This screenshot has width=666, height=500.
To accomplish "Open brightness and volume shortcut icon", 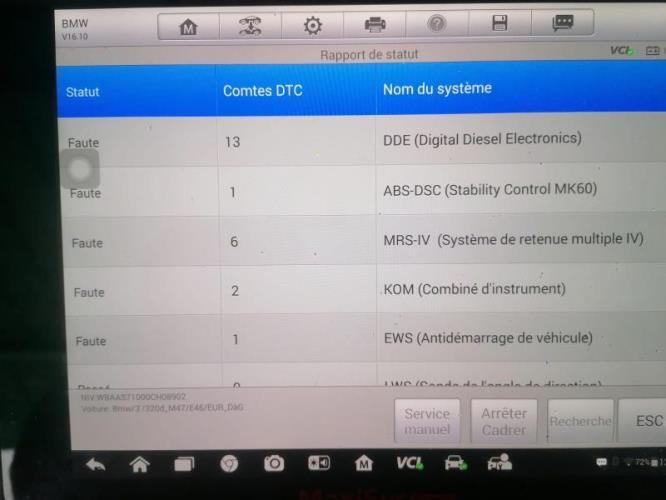I will pyautogui.click(x=319, y=463).
